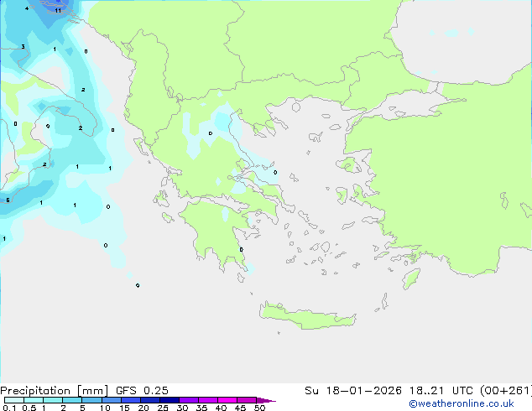The height and width of the screenshot is (411, 532).
Task: Click the 0.1–0.5 mm palest legend swatch
Action: pyautogui.click(x=14, y=400)
